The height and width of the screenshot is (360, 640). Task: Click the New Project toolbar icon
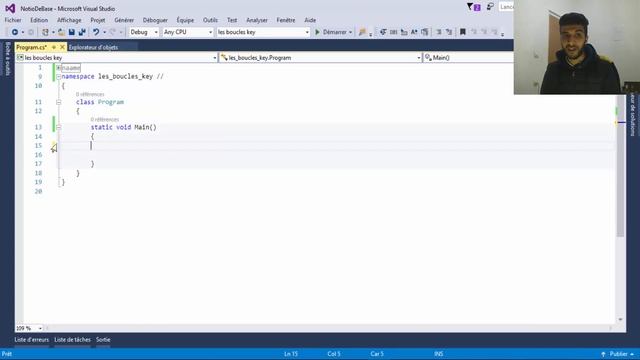45,32
